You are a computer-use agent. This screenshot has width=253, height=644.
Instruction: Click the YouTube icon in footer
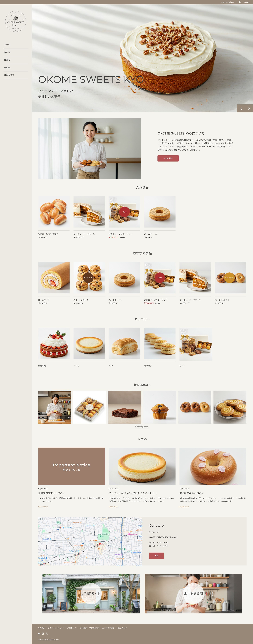click(39, 633)
